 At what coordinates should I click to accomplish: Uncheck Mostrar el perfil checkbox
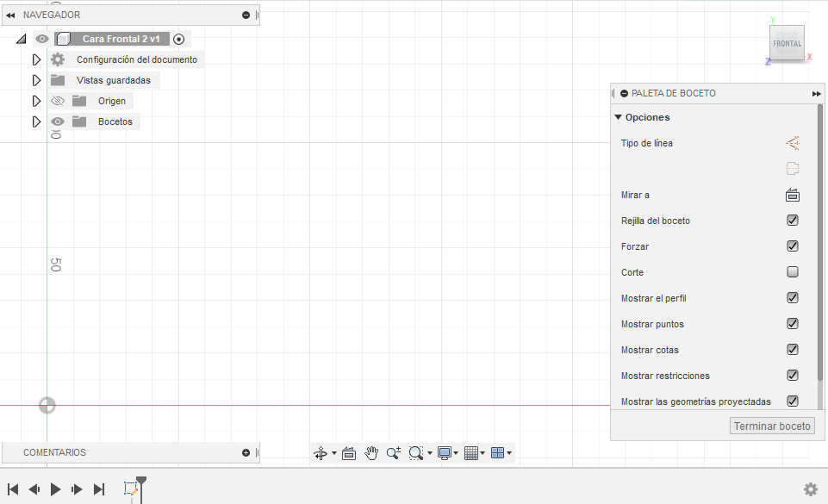pos(793,297)
